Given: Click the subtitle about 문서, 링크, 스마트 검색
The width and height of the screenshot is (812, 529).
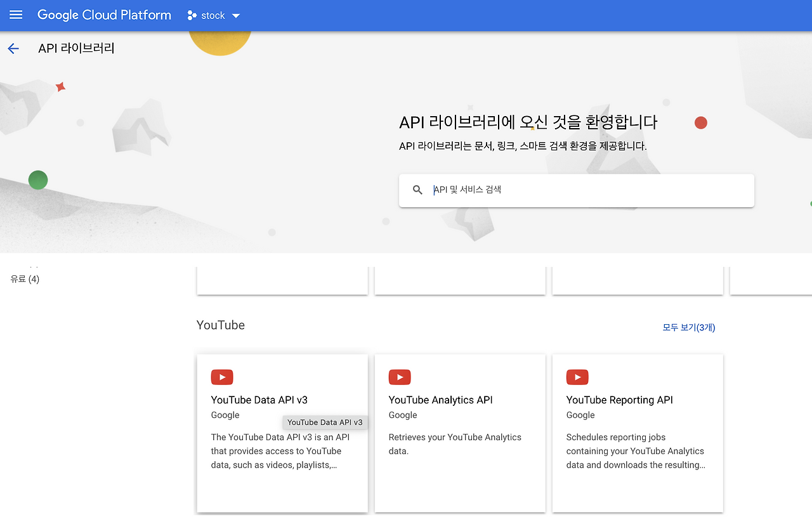Looking at the screenshot, I should (x=523, y=147).
